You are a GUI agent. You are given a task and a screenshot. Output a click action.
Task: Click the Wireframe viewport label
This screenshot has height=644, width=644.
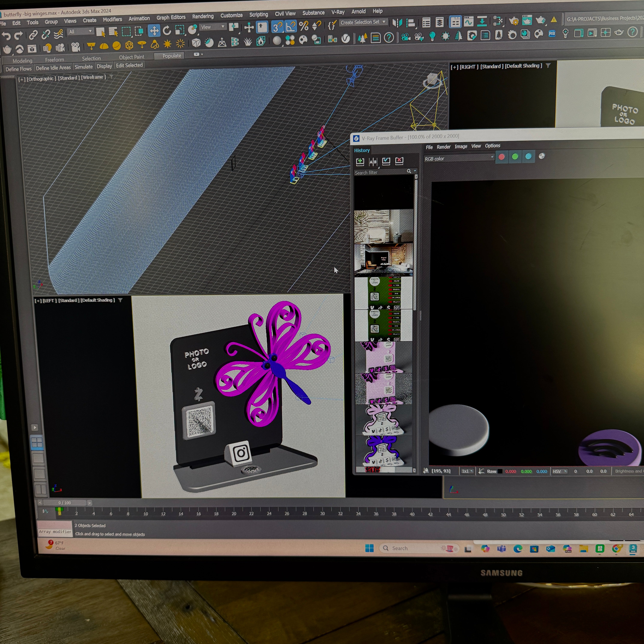click(94, 77)
